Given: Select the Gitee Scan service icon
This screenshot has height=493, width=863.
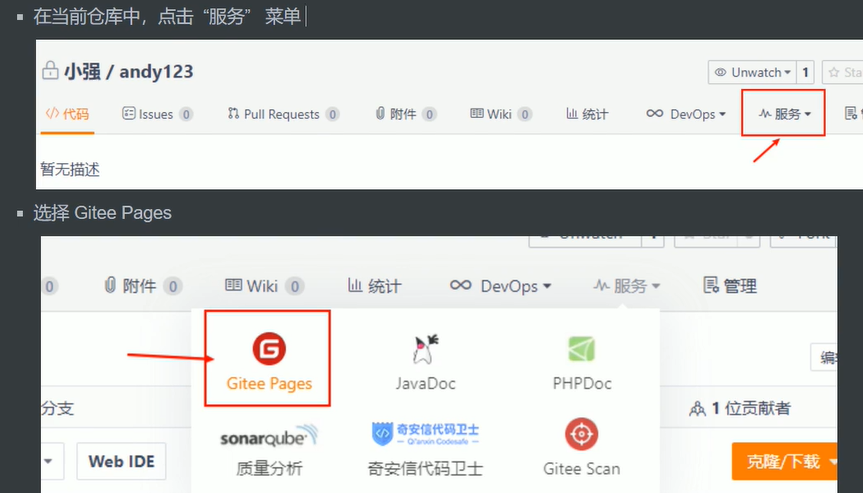Looking at the screenshot, I should 581,434.
